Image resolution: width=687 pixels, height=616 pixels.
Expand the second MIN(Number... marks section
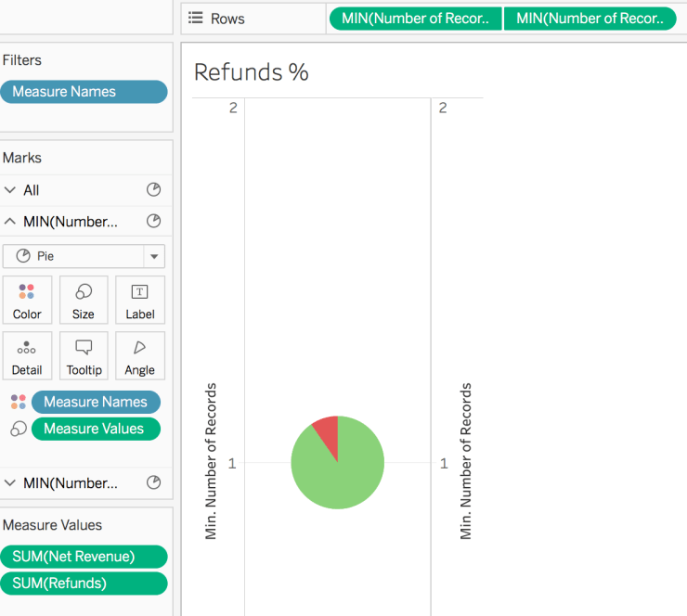pos(10,483)
